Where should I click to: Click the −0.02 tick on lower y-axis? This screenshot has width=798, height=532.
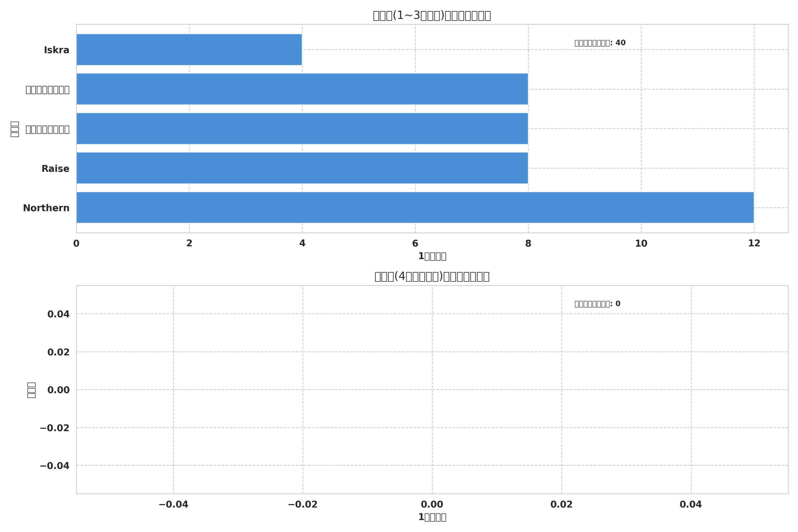pyautogui.click(x=55, y=428)
